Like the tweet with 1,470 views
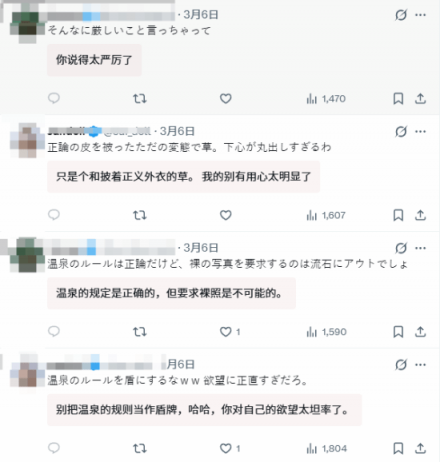Image resolution: width=440 pixels, height=462 pixels. click(226, 98)
